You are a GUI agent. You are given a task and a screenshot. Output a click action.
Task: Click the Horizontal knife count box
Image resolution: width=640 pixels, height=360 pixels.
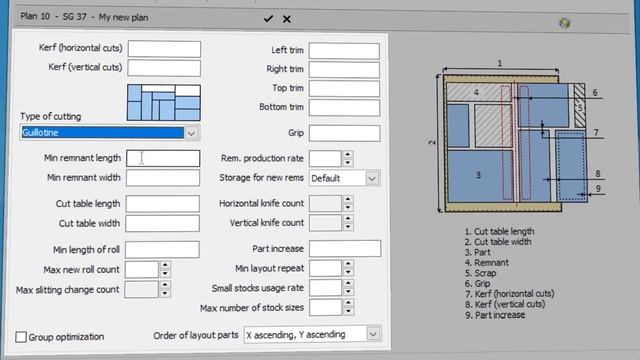pos(325,204)
